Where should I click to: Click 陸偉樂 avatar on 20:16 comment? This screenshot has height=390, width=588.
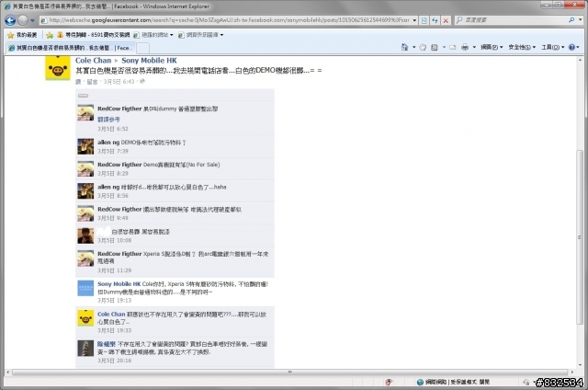pos(85,349)
